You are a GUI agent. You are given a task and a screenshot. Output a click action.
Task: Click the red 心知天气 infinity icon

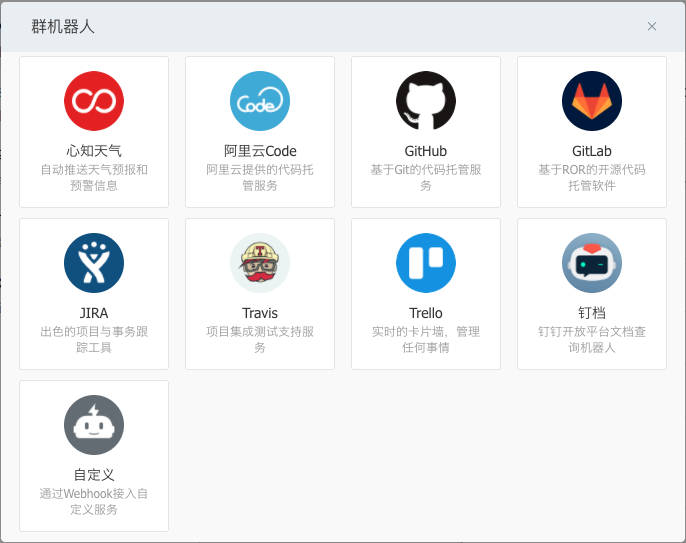[94, 101]
